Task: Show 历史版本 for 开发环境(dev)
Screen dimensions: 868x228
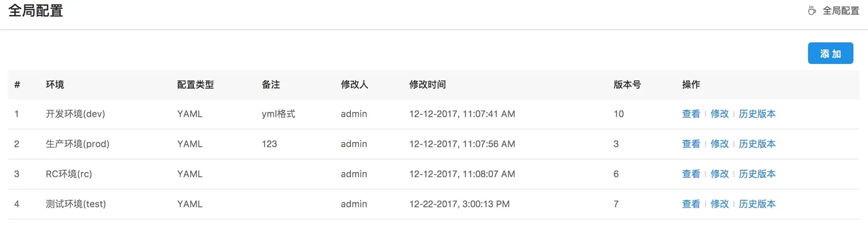Action: pyautogui.click(x=757, y=114)
